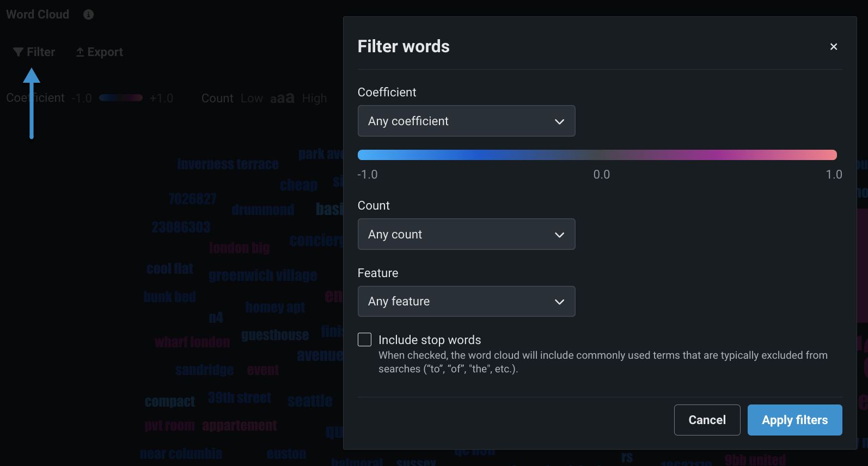This screenshot has width=868, height=466.
Task: Click the Filter funnel icon
Action: tap(18, 52)
